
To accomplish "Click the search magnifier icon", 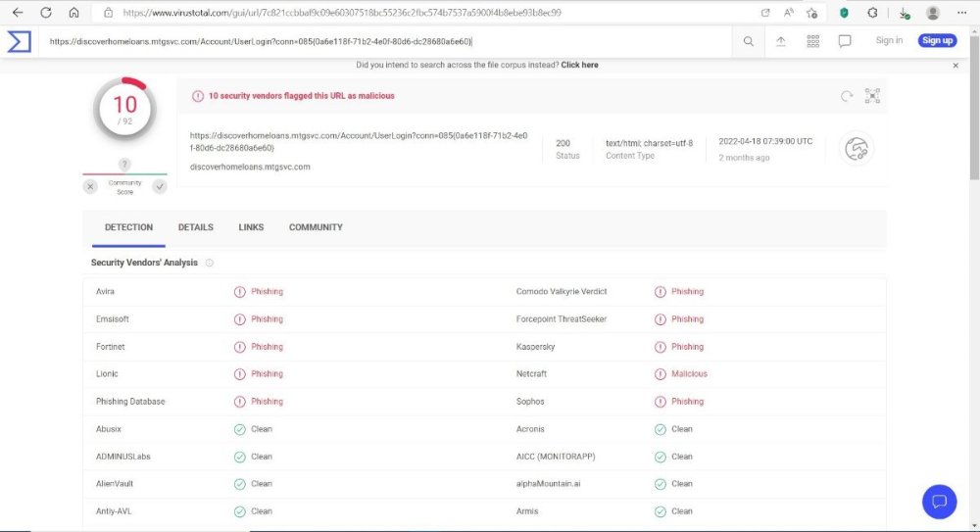I will coord(749,41).
